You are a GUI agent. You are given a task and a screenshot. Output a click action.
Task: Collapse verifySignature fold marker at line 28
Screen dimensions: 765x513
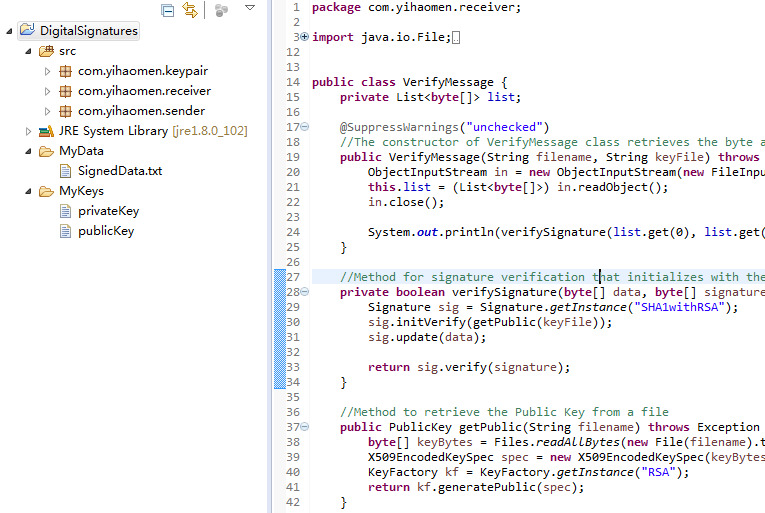[305, 292]
